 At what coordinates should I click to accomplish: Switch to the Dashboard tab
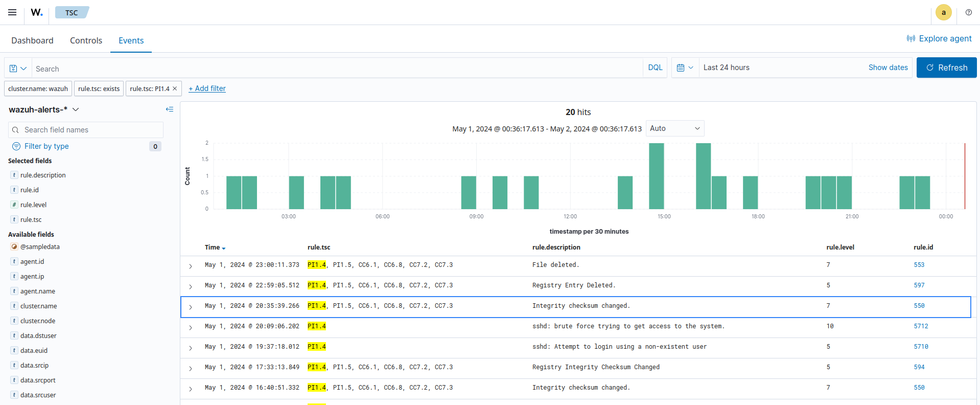tap(32, 40)
